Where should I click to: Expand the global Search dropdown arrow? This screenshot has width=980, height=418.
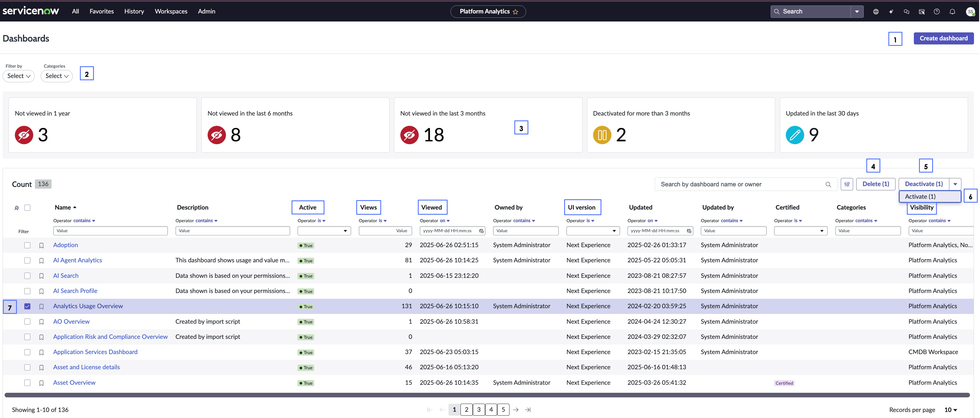click(x=857, y=12)
